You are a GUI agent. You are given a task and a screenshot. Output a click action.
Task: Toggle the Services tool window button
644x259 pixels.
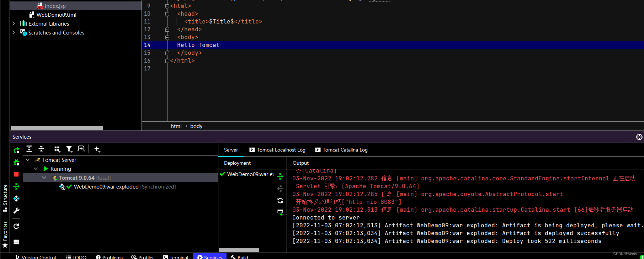(209, 257)
